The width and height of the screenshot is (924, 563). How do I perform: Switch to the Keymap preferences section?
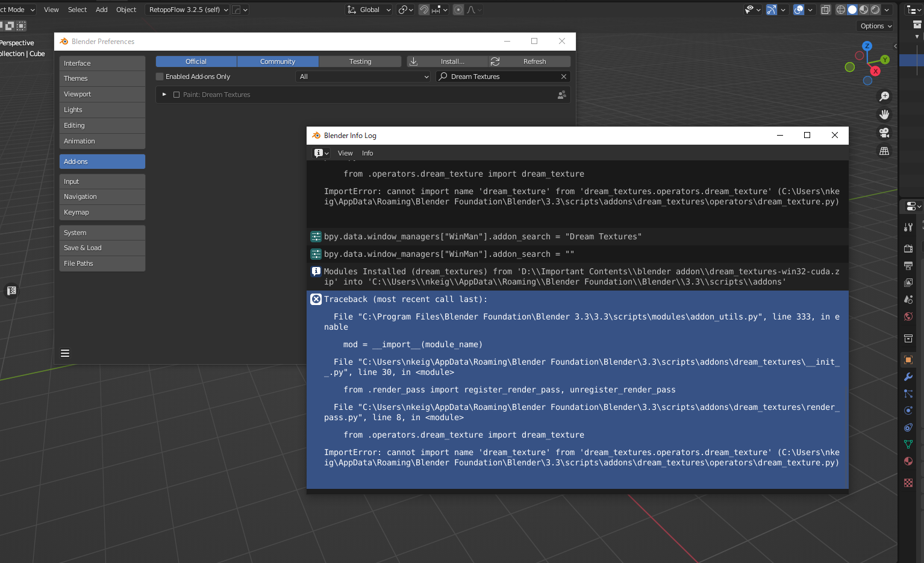click(102, 212)
